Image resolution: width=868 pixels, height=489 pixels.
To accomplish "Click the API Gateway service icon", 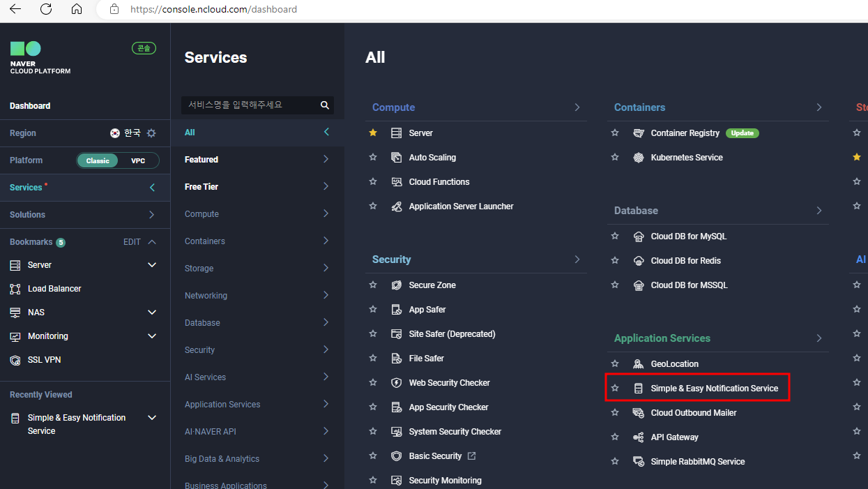I will 639,437.
